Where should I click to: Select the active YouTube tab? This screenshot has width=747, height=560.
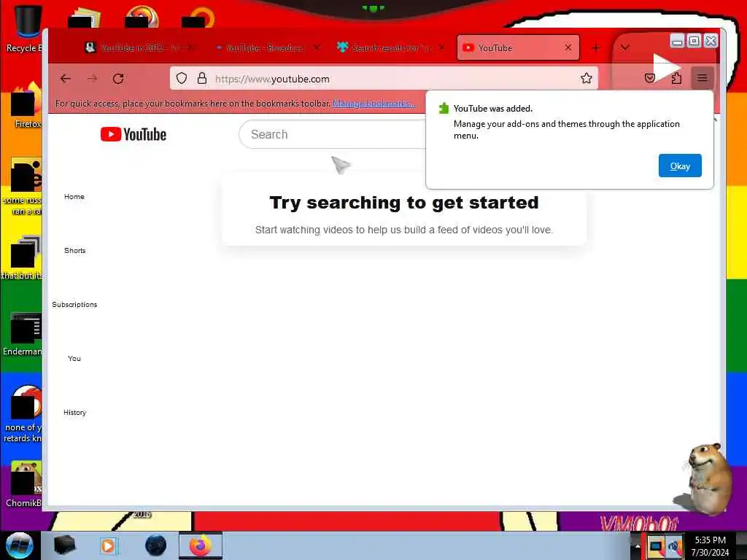[517, 47]
